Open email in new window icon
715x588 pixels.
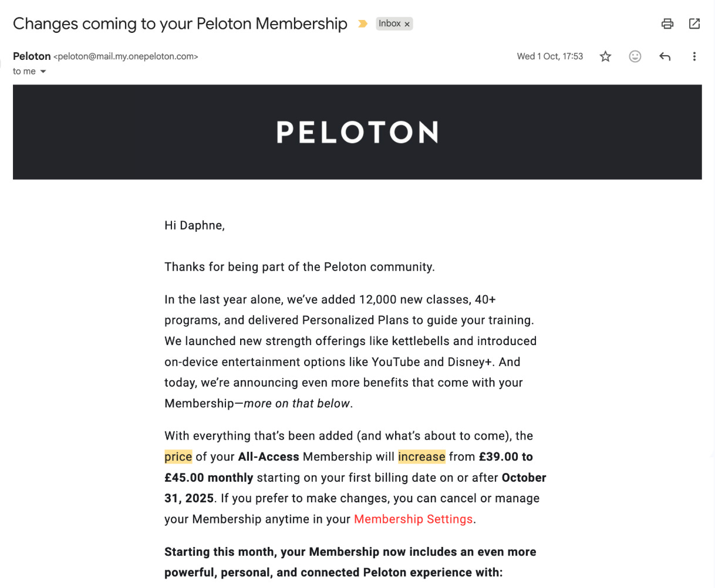[x=694, y=23]
